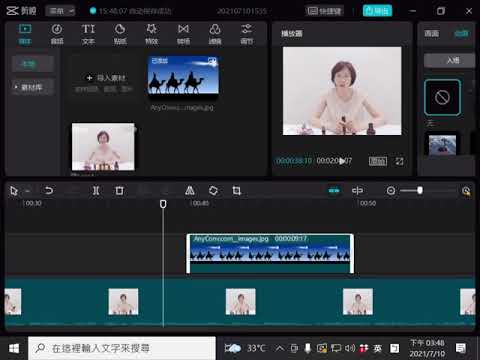
Task: Click the original aspect ratio button
Action: [378, 161]
